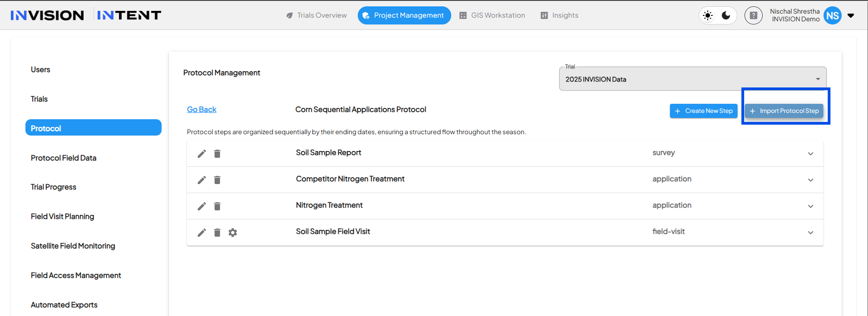
Task: Open the help question mark icon
Action: pos(753,15)
